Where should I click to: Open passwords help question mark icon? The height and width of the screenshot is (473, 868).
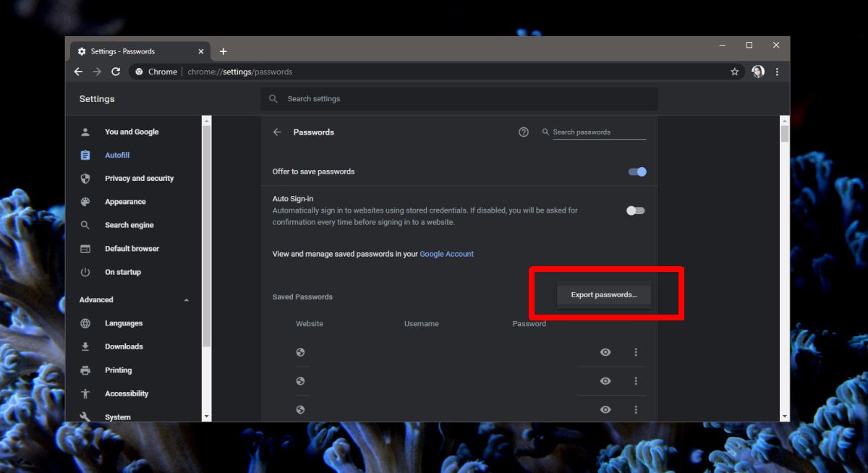coord(524,132)
